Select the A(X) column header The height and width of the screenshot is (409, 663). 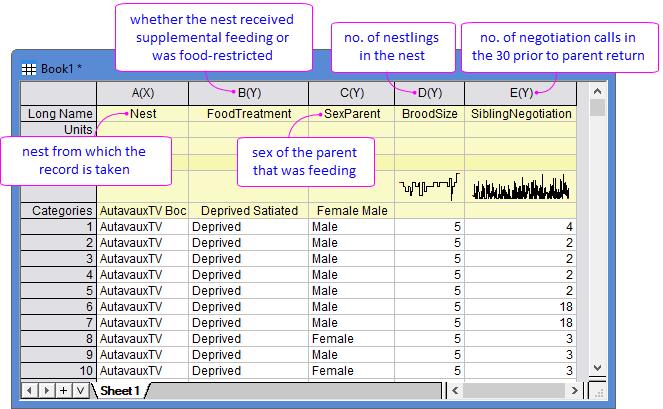click(142, 93)
